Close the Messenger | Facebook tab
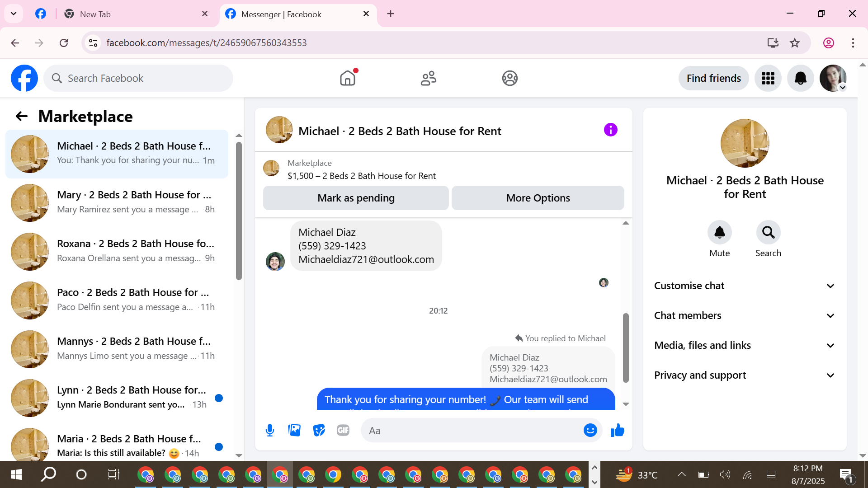This screenshot has width=868, height=488. pos(366,14)
